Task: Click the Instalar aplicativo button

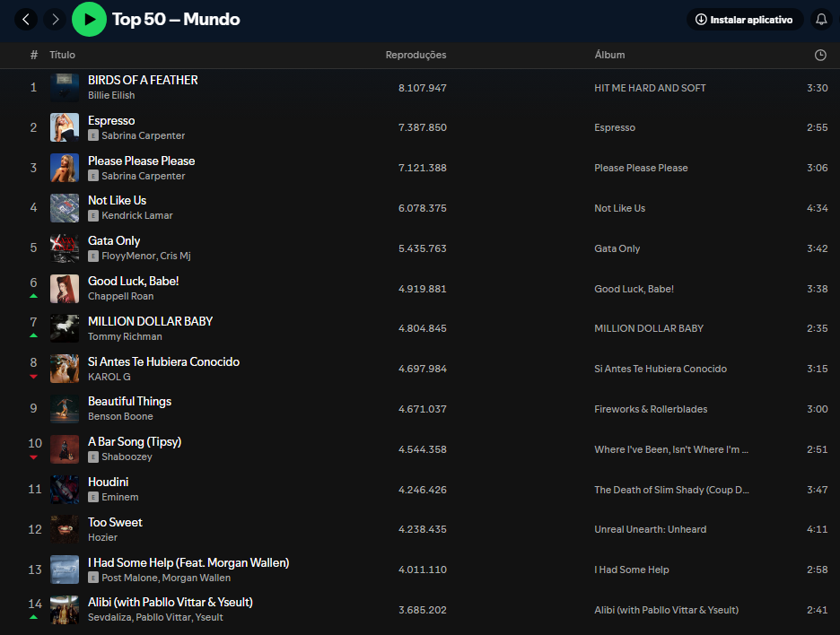Action: (743, 19)
